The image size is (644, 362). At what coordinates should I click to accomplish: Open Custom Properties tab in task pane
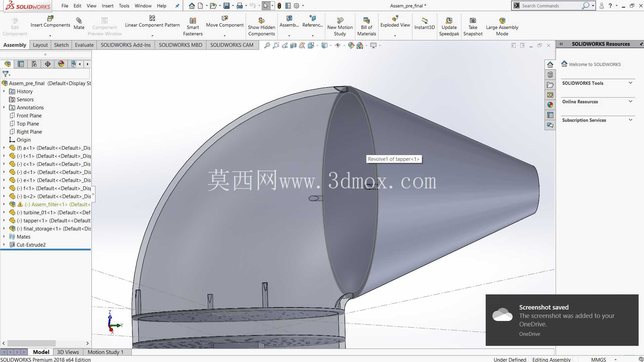(x=550, y=115)
